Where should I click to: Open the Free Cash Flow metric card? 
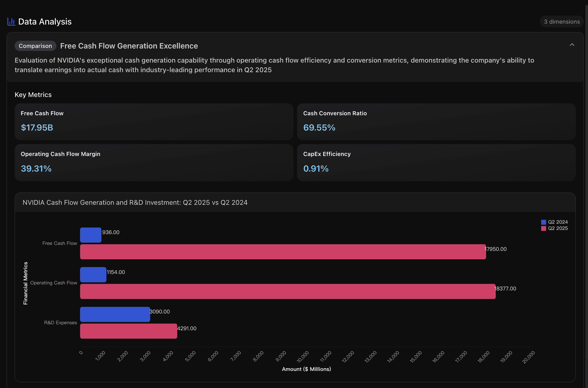pyautogui.click(x=154, y=122)
